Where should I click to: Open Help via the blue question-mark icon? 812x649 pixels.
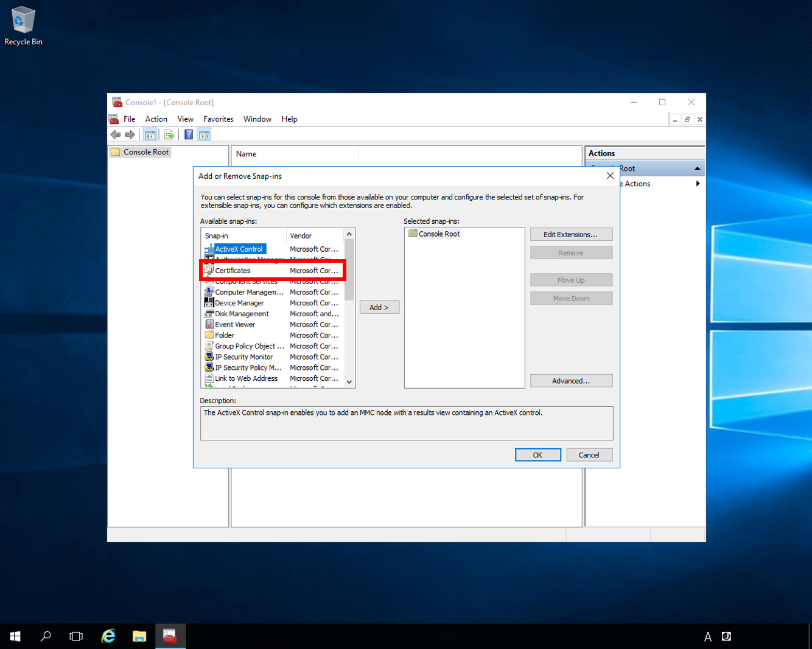(189, 134)
